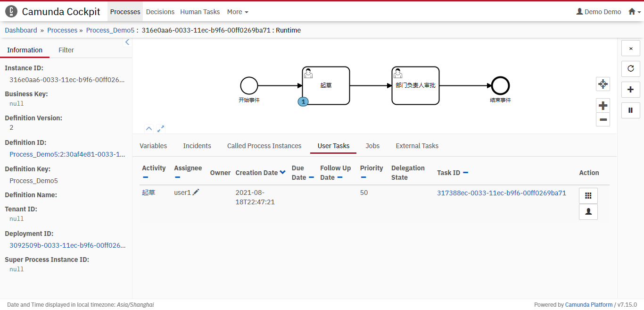The width and height of the screenshot is (644, 310).
Task: Maximize the diagram view
Action: 161,128
